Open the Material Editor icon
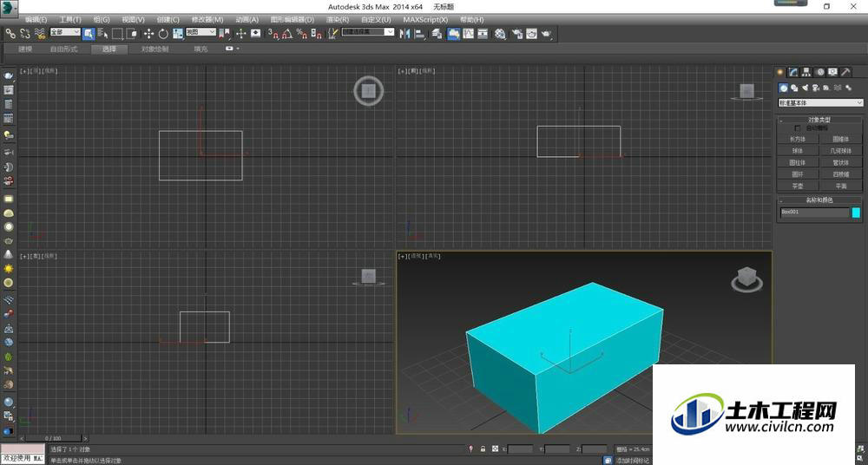 (x=501, y=34)
